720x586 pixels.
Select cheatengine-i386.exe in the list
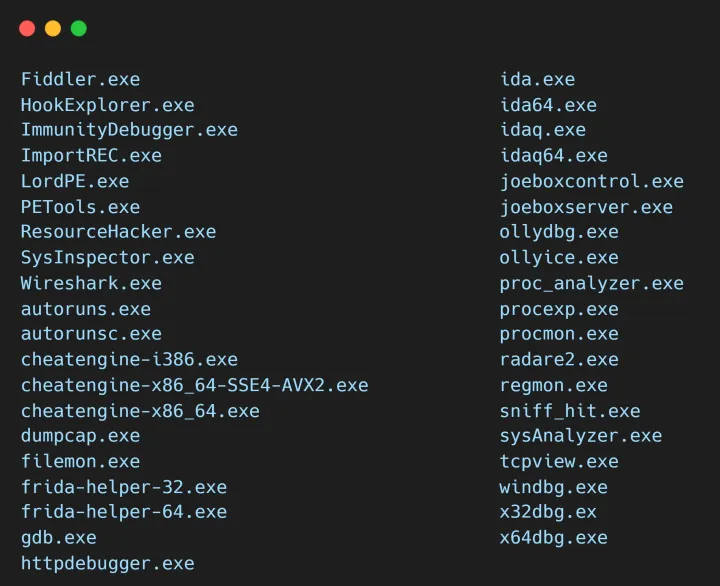click(129, 360)
